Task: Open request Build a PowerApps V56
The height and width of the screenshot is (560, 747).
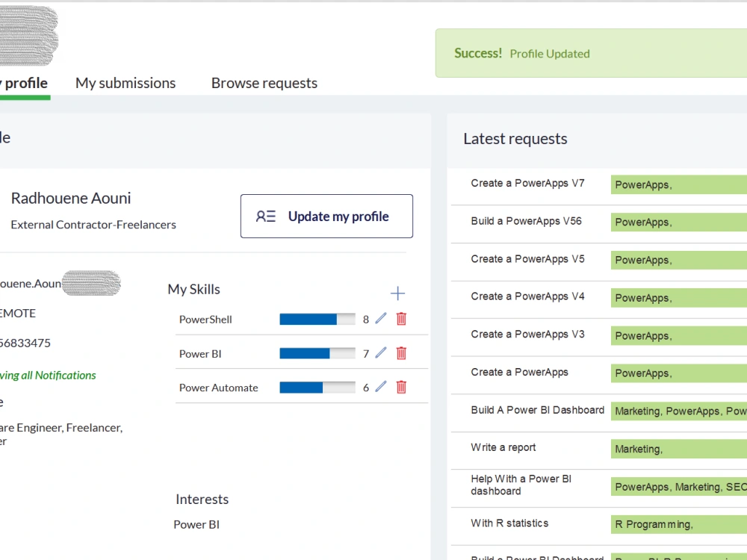Action: pos(526,221)
